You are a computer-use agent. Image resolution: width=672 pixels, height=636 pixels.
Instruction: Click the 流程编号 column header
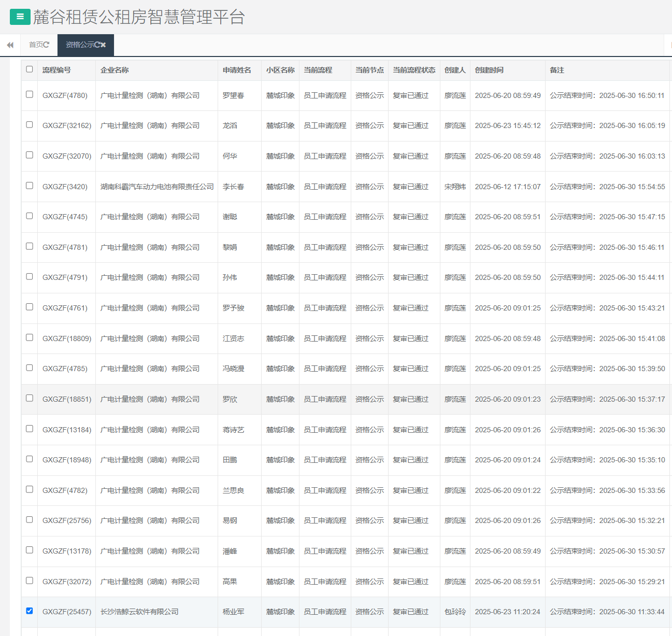point(56,70)
